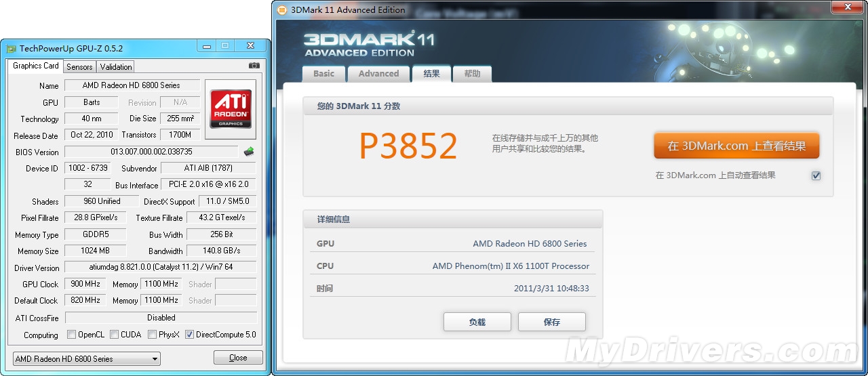Click the Device ID field 1002 - 6739
The image size is (868, 376).
point(86,168)
